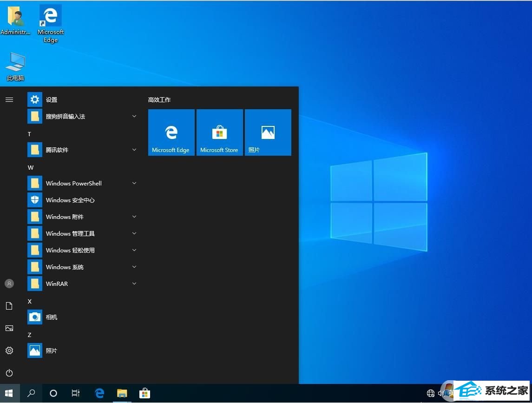
Task: Click the 照片 photos start tile
Action: coord(268,132)
